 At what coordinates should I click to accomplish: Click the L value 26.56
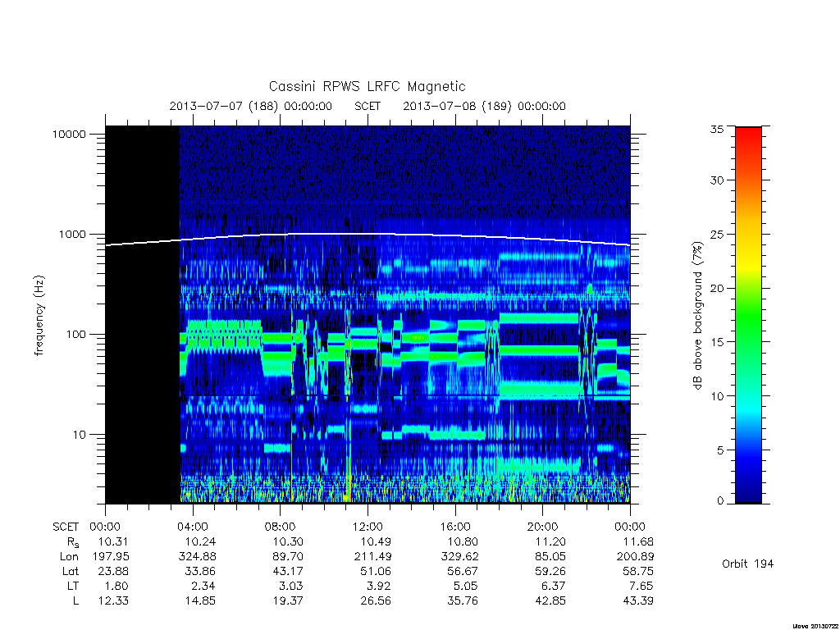[x=375, y=601]
